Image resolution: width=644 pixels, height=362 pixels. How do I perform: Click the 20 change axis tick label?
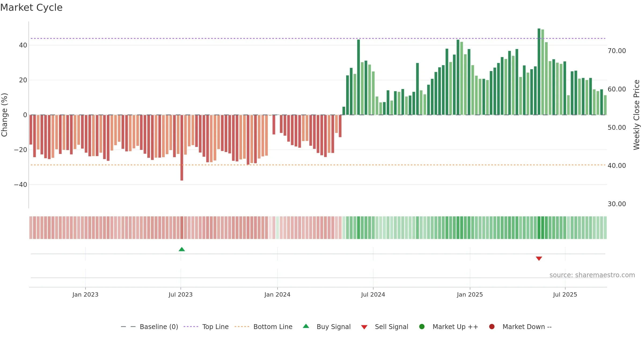tap(23, 80)
